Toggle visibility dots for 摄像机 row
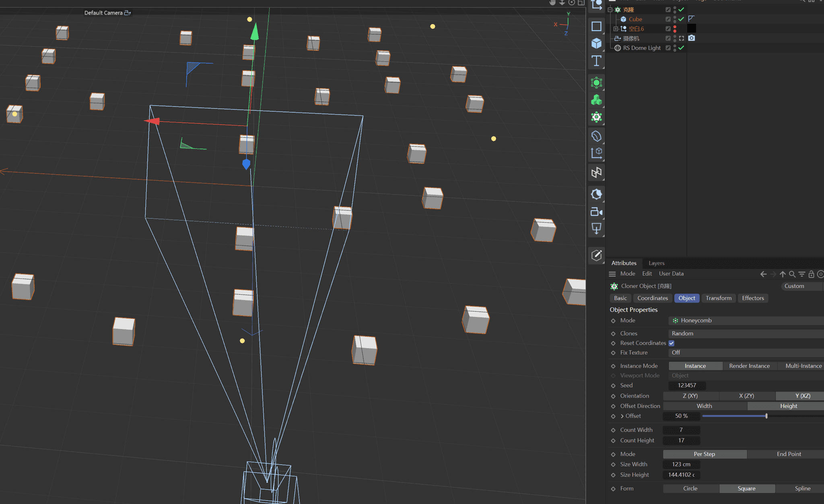Image resolution: width=824 pixels, height=504 pixels. pos(675,38)
